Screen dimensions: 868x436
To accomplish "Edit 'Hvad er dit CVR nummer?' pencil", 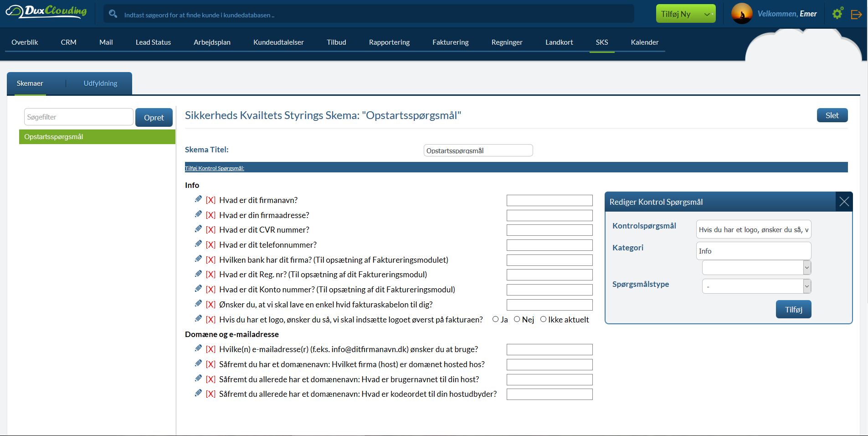I will pyautogui.click(x=198, y=229).
